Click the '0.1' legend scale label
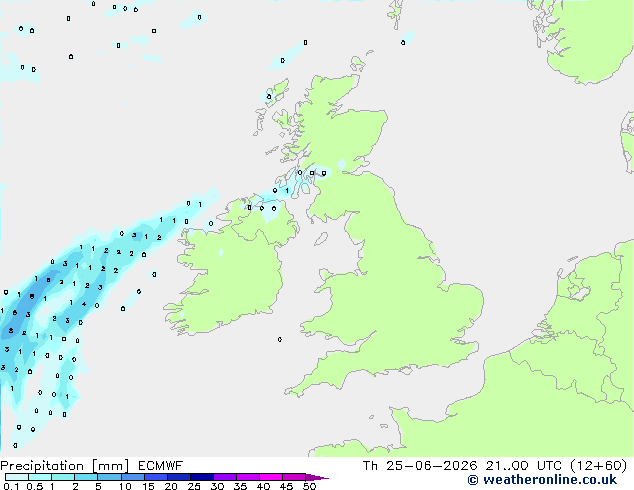634x490 pixels. coord(11,486)
